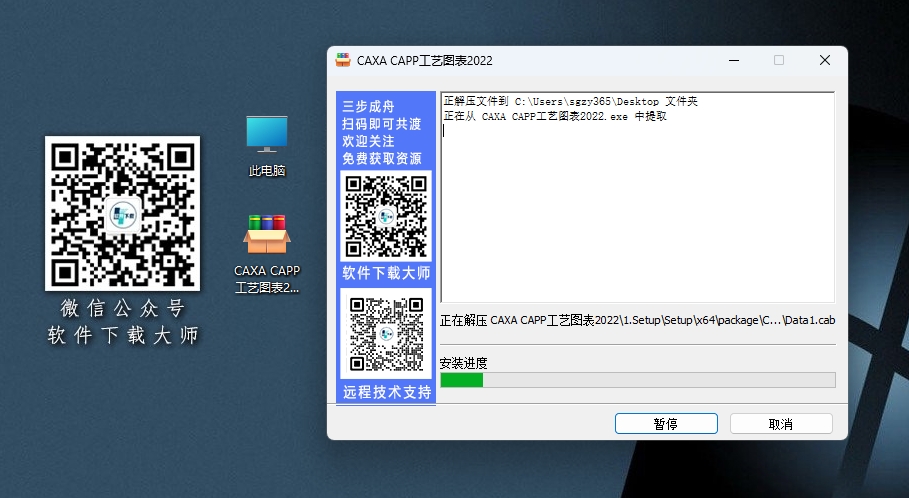This screenshot has height=498, width=909.
Task: Click the 三步成舟 banner text
Action: coord(368,107)
